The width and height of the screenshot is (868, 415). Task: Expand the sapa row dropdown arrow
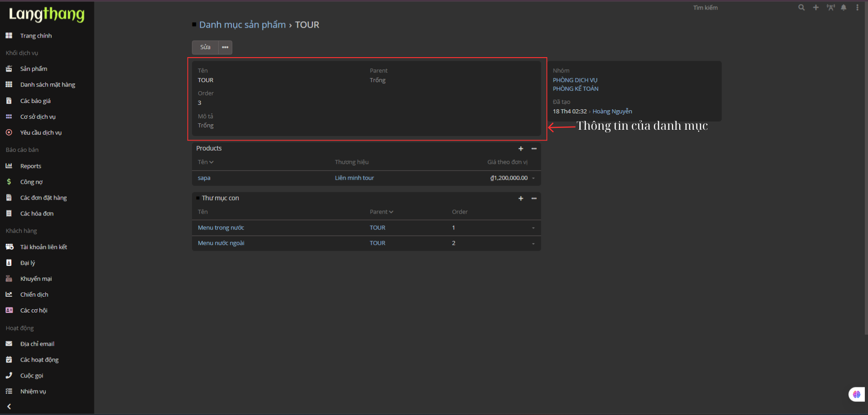click(533, 178)
